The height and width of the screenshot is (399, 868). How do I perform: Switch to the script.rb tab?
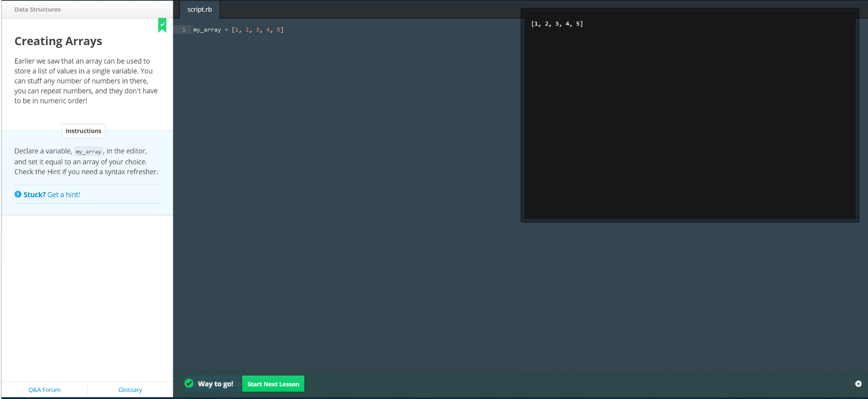click(x=200, y=9)
